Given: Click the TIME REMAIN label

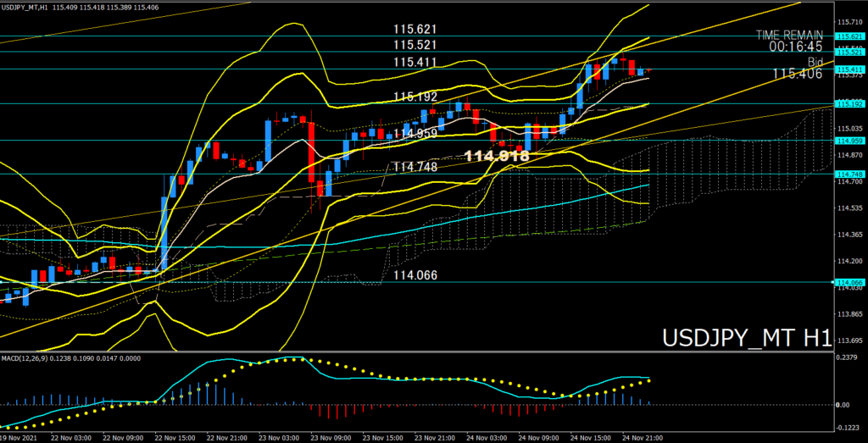Looking at the screenshot, I should pyautogui.click(x=789, y=35).
